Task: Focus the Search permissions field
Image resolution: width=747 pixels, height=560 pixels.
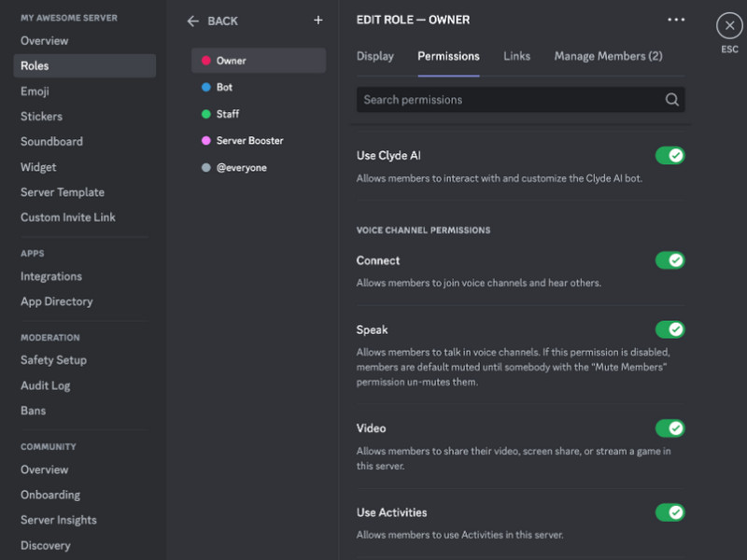Action: pos(521,100)
